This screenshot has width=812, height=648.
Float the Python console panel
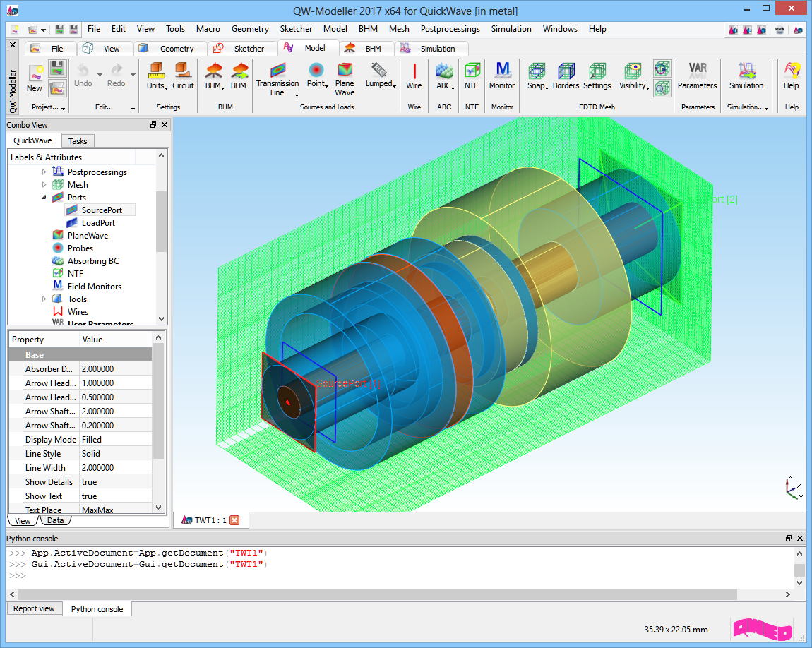pyautogui.click(x=788, y=539)
